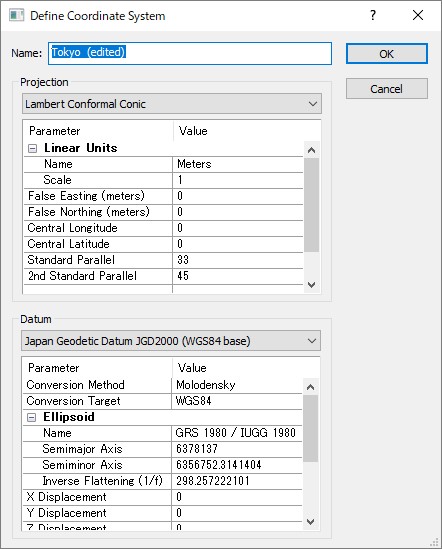The image size is (442, 549).
Task: Click the Semimajor Axis parameter label
Action: pyautogui.click(x=82, y=449)
